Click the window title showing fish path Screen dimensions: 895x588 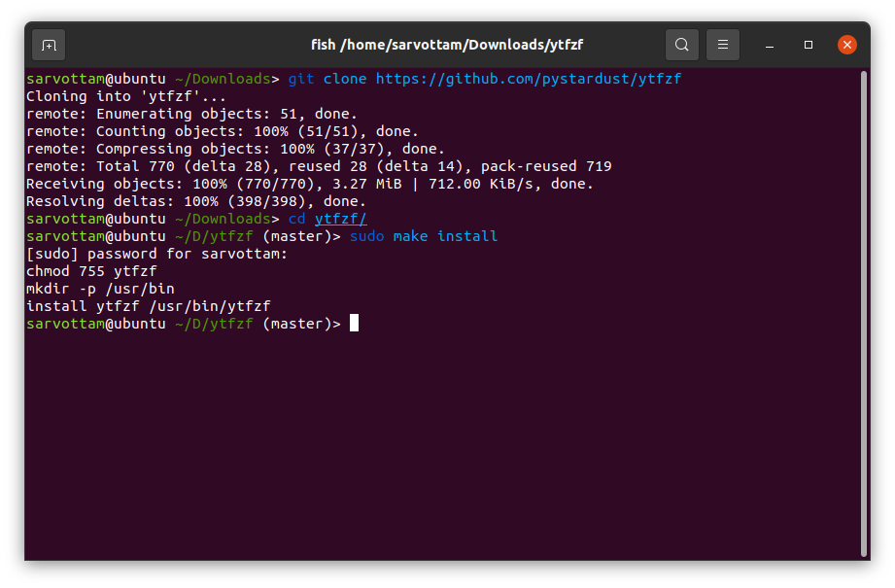[447, 45]
